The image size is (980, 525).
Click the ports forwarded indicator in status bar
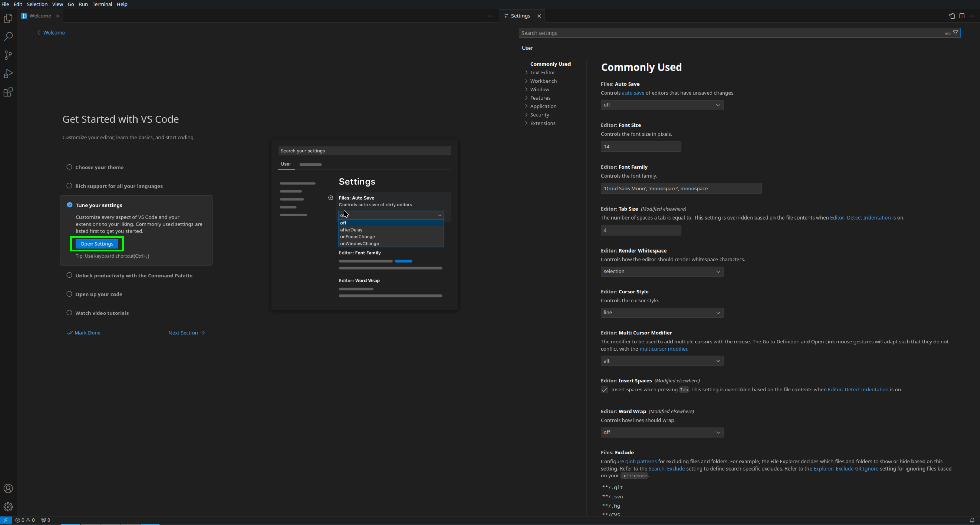(x=46, y=520)
